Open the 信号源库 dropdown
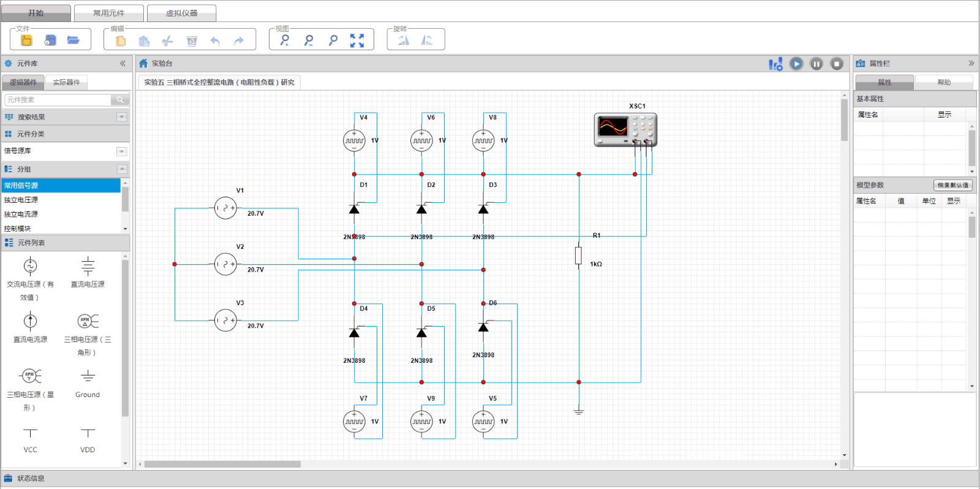This screenshot has height=489, width=980. click(122, 151)
